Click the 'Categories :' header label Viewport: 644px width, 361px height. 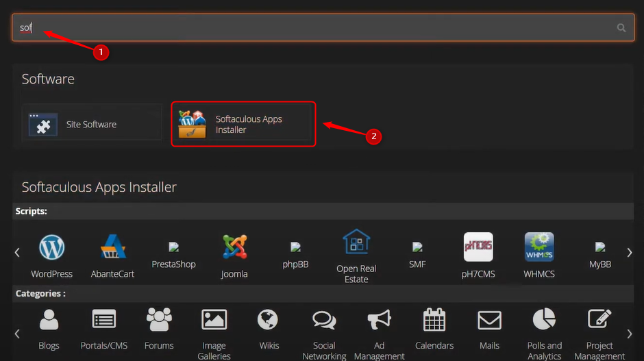(x=40, y=294)
